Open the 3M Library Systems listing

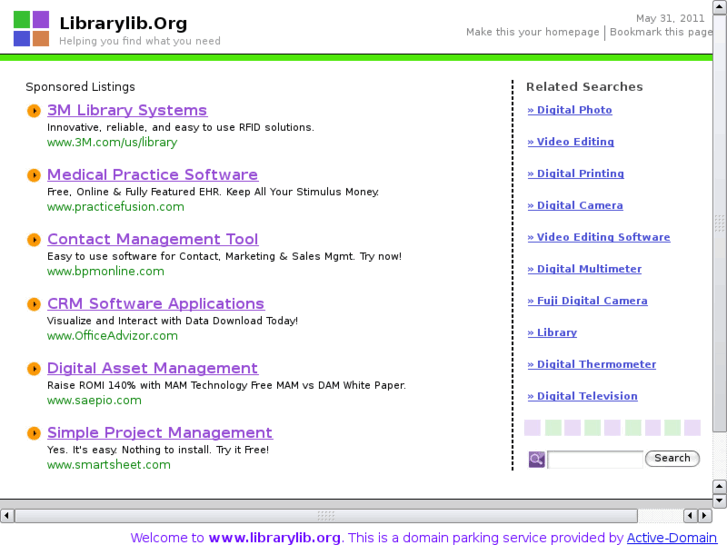[x=127, y=110]
